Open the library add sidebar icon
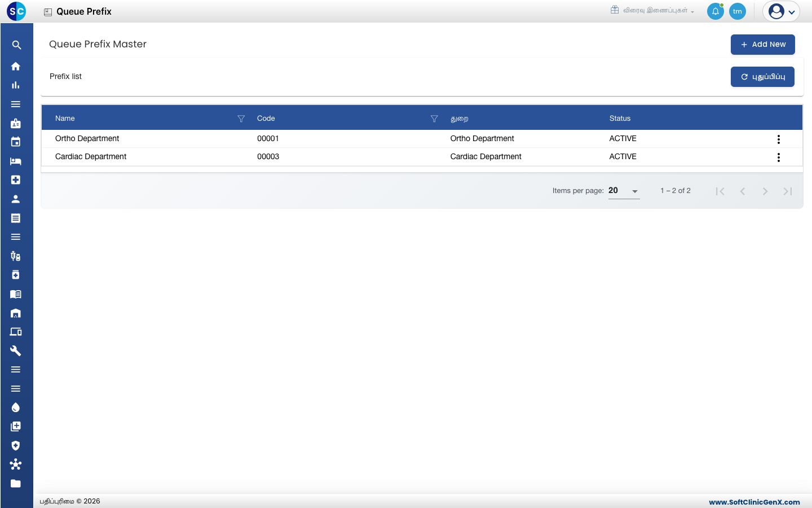The height and width of the screenshot is (508, 812). [16, 427]
